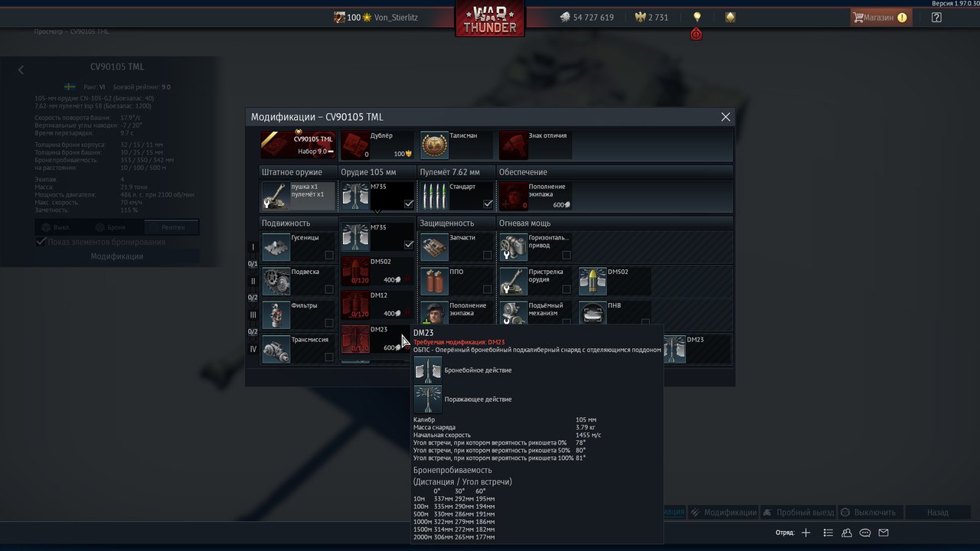Select the Фильтры modification icon
Image resolution: width=980 pixels, height=551 pixels.
[x=276, y=315]
